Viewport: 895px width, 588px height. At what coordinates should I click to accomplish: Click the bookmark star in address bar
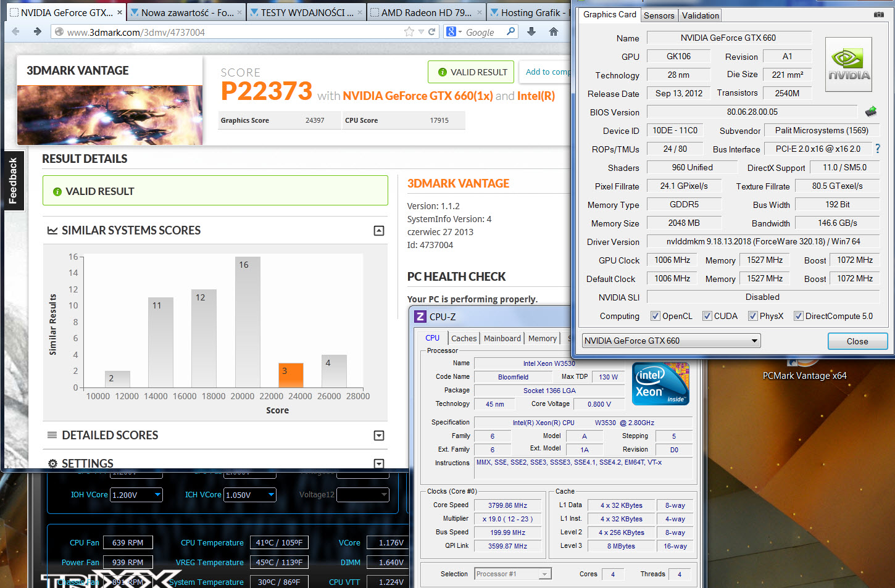point(409,31)
